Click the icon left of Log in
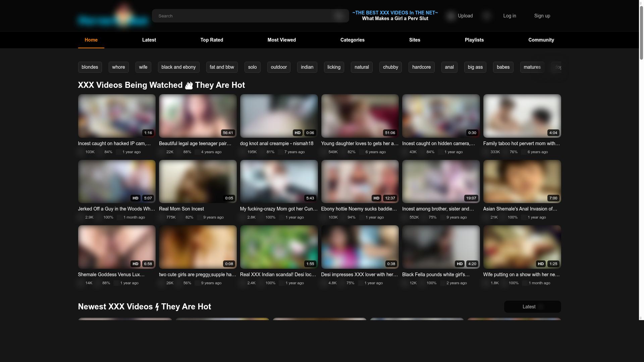Viewport: 644px width, 362px height. click(487, 16)
